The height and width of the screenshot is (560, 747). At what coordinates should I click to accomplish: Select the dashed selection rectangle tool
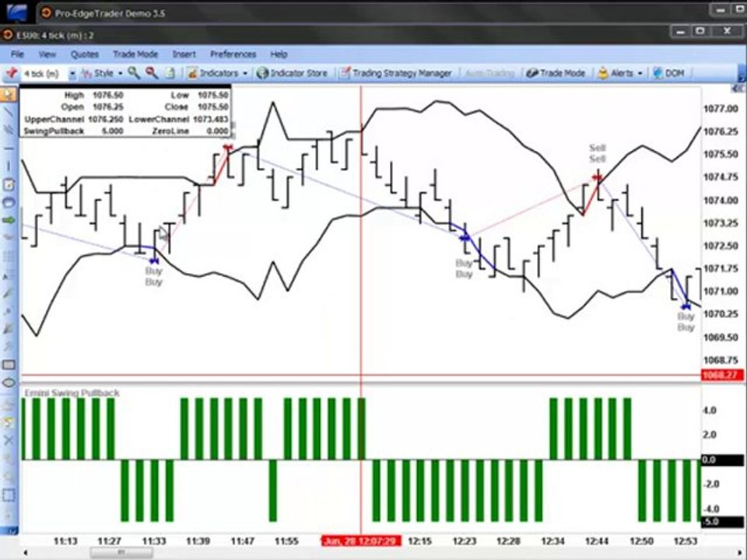pyautogui.click(x=9, y=495)
